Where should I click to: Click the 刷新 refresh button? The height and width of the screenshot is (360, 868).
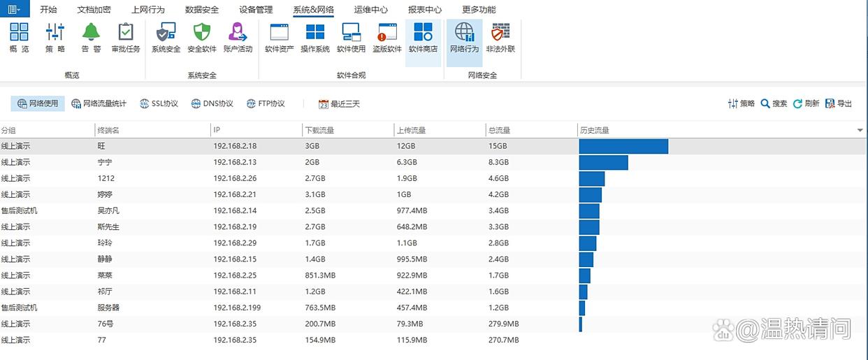[x=806, y=103]
